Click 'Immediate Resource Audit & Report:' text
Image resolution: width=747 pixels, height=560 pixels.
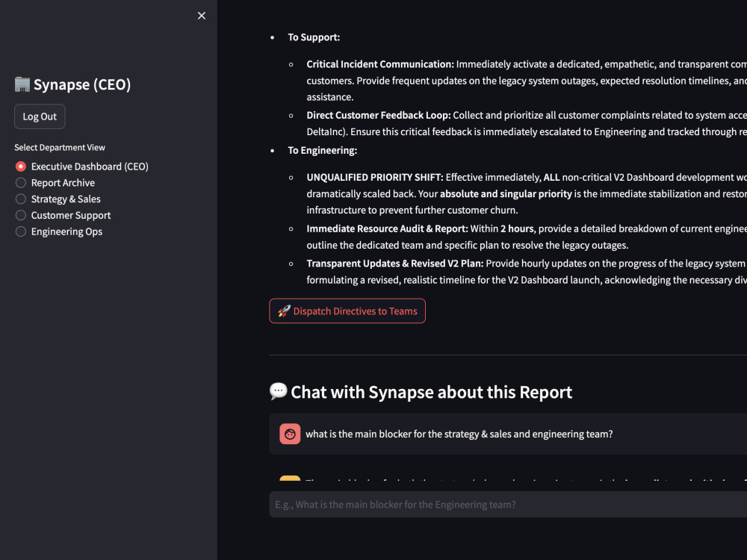[x=387, y=228]
